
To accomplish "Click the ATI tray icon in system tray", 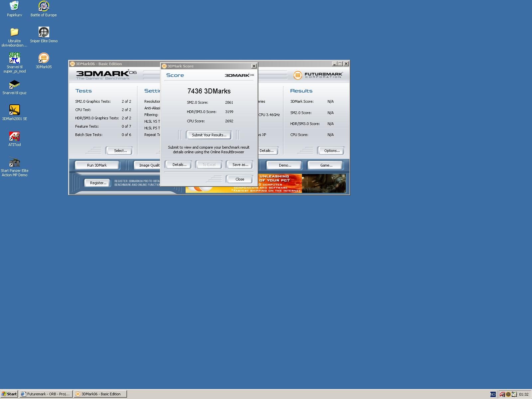I will point(502,394).
